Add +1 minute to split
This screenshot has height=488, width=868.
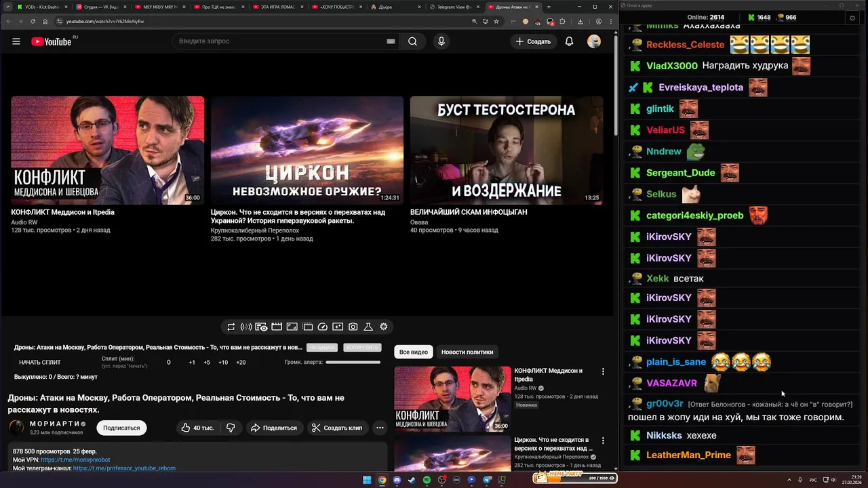[192, 363]
